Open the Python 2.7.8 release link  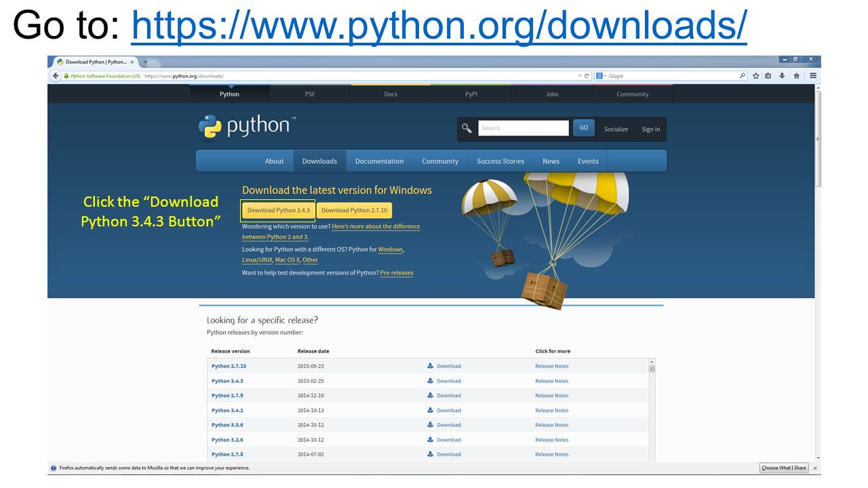click(227, 455)
